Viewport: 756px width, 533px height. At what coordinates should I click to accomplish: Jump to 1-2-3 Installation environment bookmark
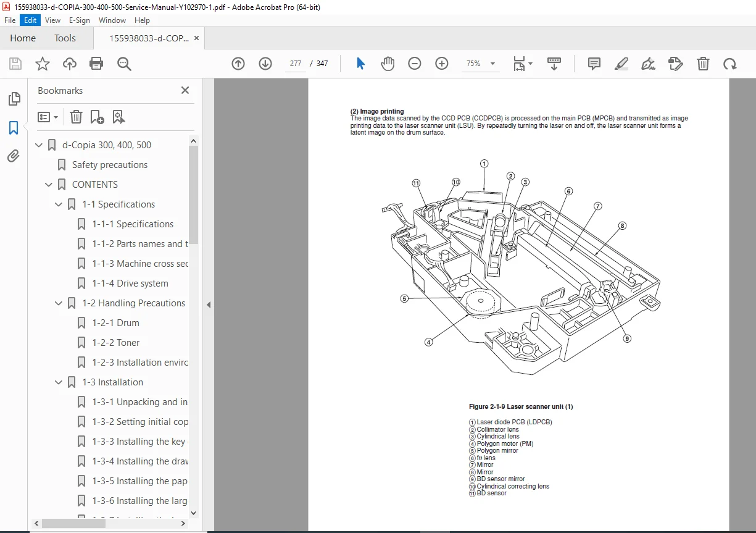(x=140, y=363)
